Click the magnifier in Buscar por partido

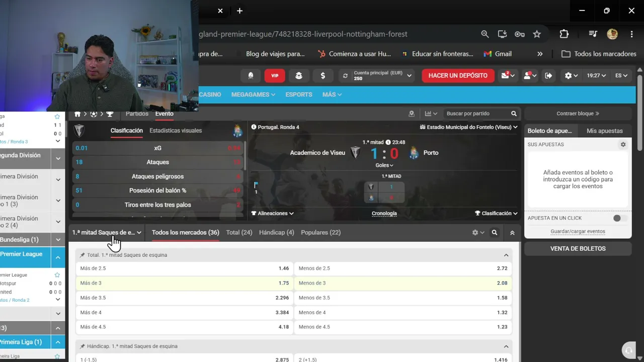(514, 114)
